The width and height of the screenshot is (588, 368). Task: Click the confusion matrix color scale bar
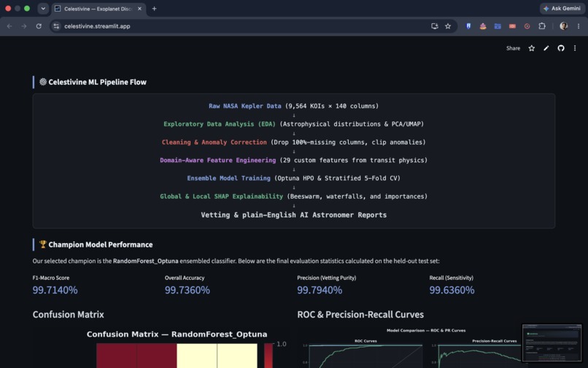click(268, 356)
